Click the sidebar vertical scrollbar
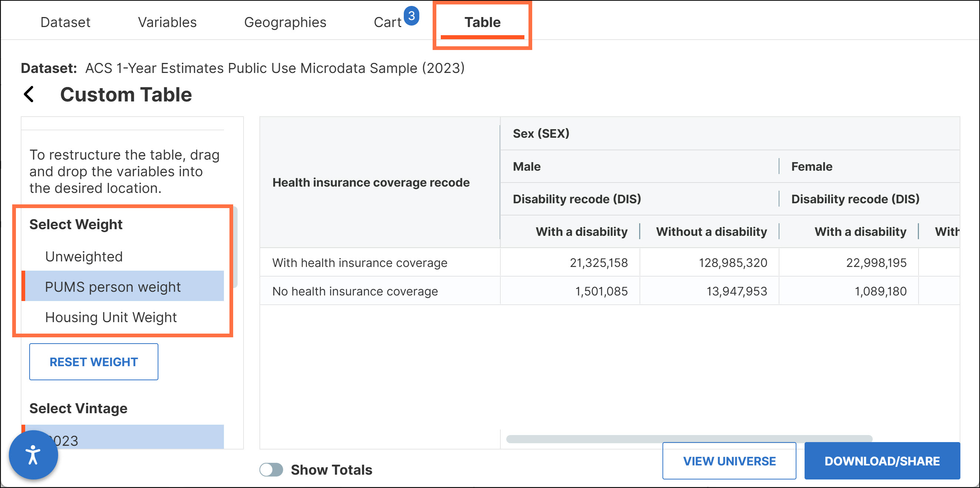The height and width of the screenshot is (488, 980). tap(235, 247)
